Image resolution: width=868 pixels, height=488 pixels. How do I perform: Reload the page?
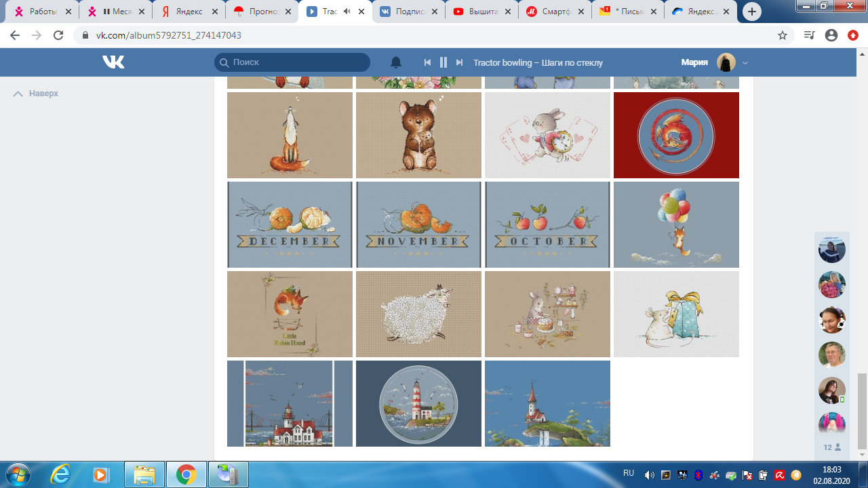tap(58, 35)
